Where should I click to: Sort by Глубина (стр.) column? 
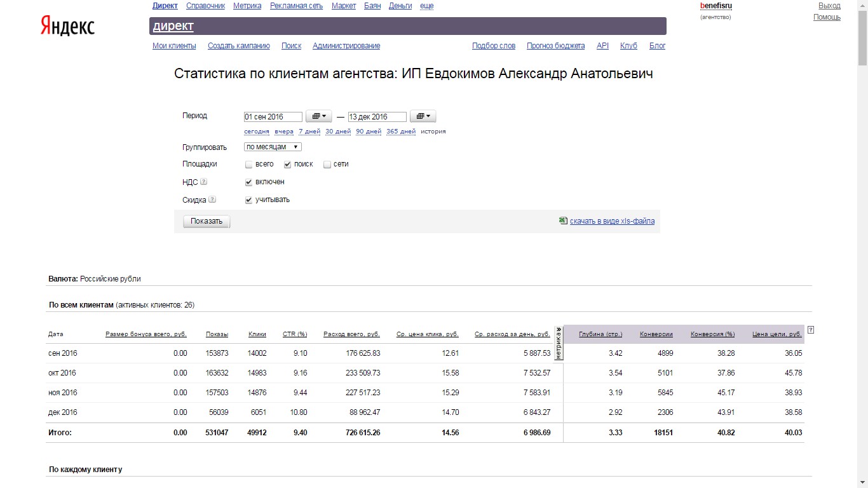click(x=600, y=334)
